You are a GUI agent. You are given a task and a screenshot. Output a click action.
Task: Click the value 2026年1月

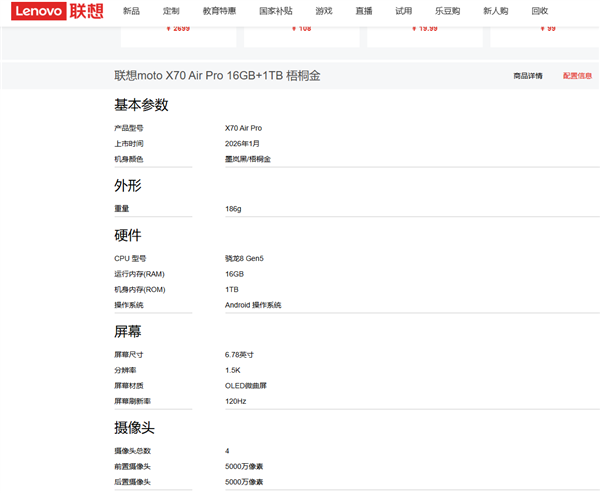[x=242, y=144]
